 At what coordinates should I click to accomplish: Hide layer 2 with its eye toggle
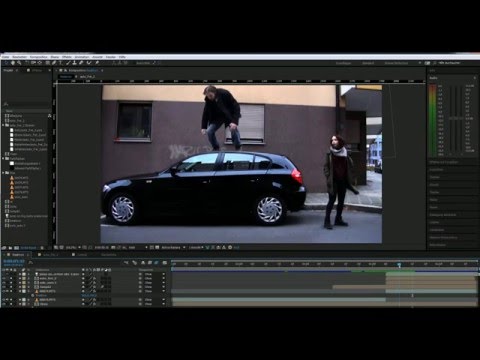[4, 278]
